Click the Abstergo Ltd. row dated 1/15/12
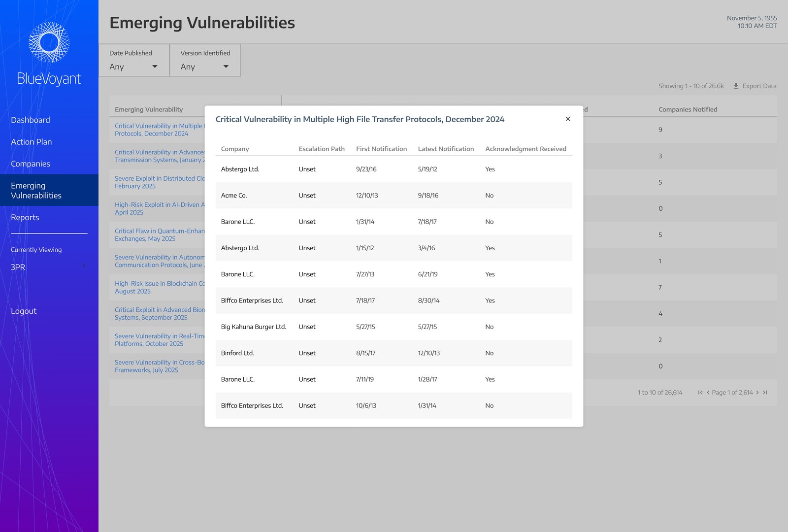The width and height of the screenshot is (788, 532). tap(394, 248)
